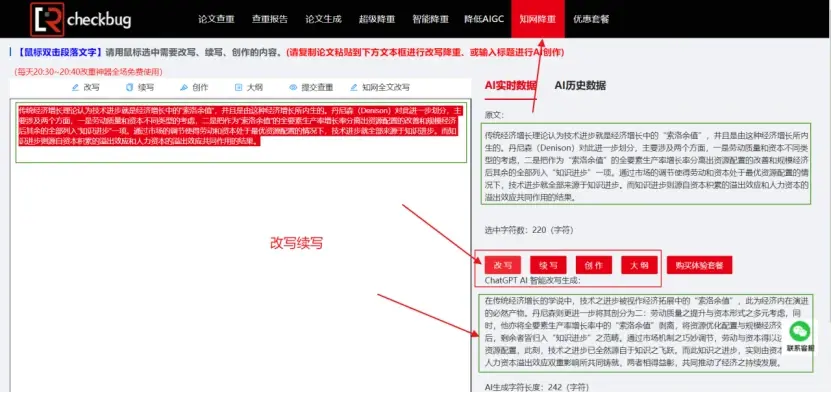Image resolution: width=831 pixels, height=393 pixels.
Task: Click the red 改写 button
Action: coord(502,265)
